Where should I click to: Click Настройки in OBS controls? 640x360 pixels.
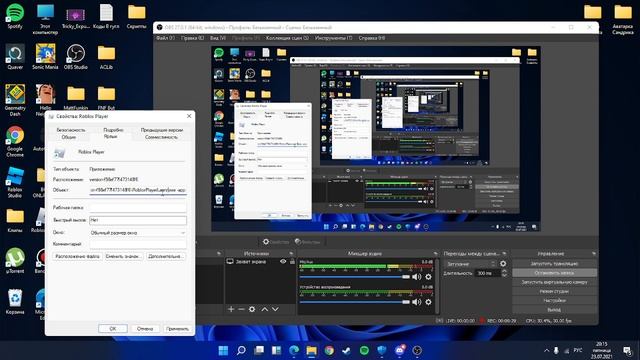point(554,300)
